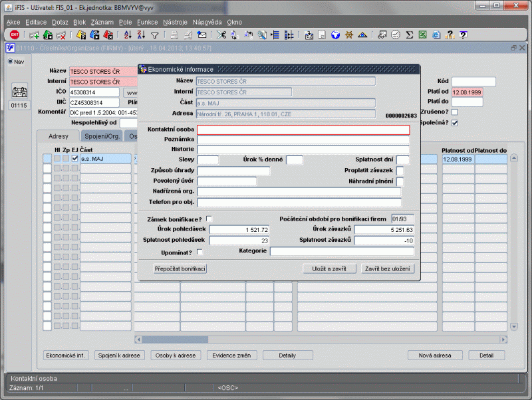Toggle the Zrušeno checkbox
This screenshot has height=400, width=532.
(x=455, y=112)
